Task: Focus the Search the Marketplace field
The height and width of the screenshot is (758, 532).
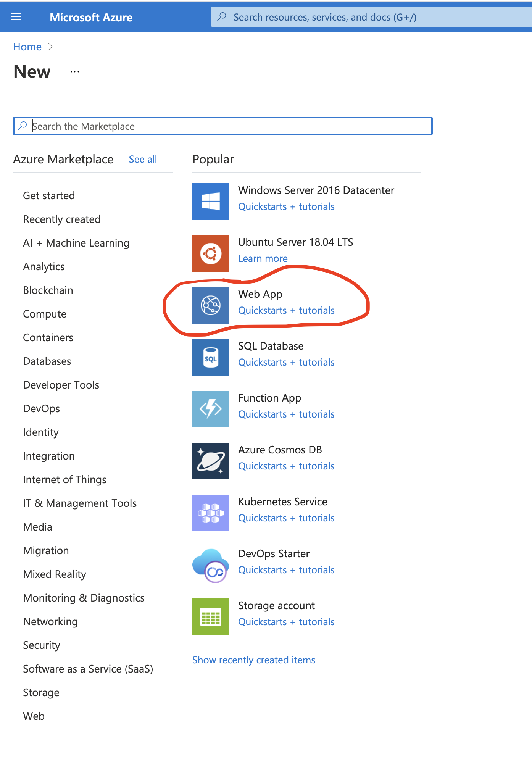Action: [223, 126]
